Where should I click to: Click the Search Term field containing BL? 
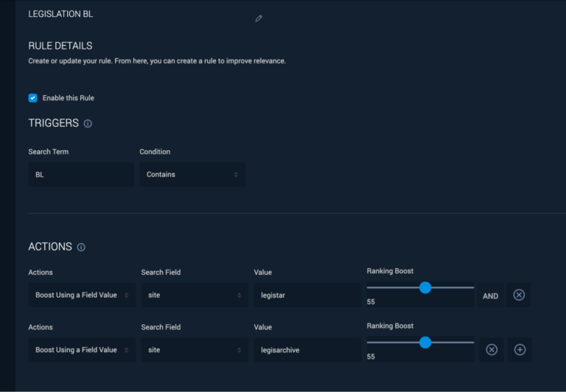pos(81,175)
